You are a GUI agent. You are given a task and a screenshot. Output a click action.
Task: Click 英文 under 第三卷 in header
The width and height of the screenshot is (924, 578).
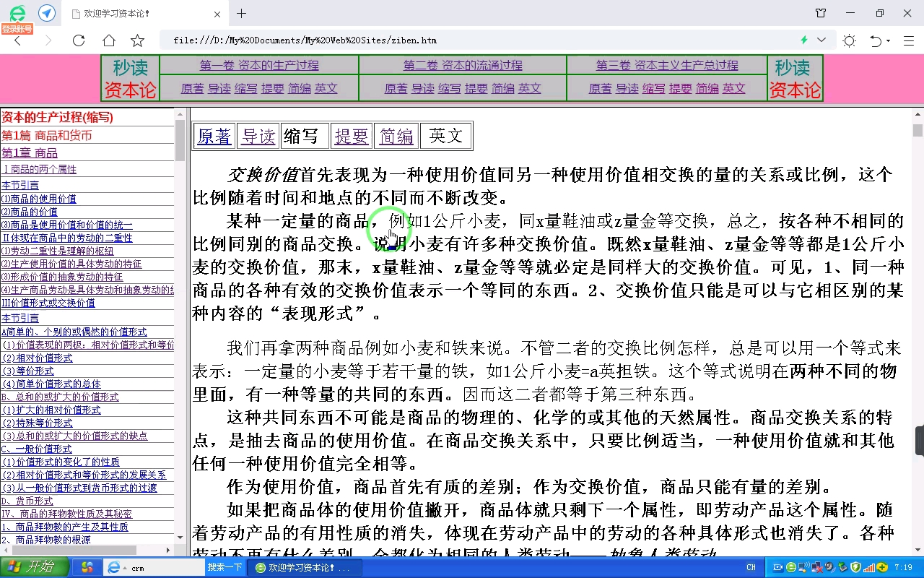point(734,88)
